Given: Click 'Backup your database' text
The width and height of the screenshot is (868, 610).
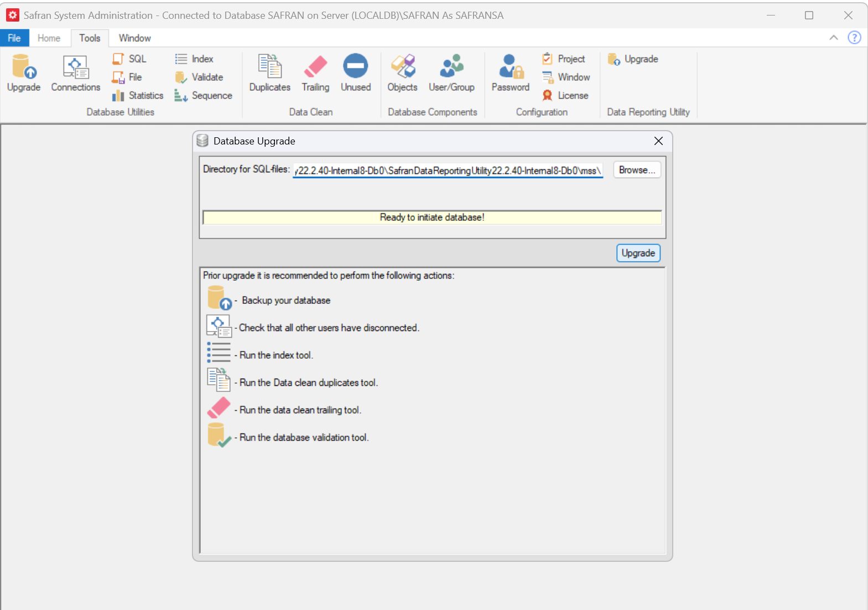Looking at the screenshot, I should [x=286, y=301].
